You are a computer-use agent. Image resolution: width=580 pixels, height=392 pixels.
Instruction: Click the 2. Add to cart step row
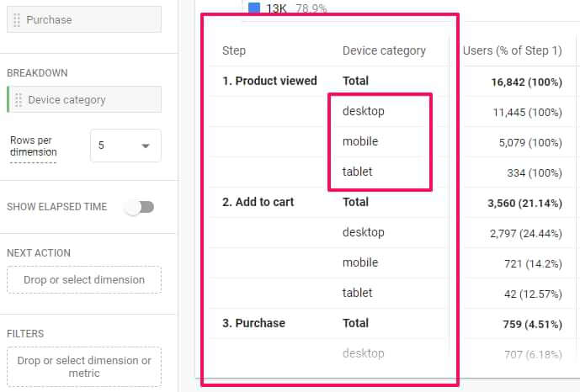pyautogui.click(x=259, y=202)
